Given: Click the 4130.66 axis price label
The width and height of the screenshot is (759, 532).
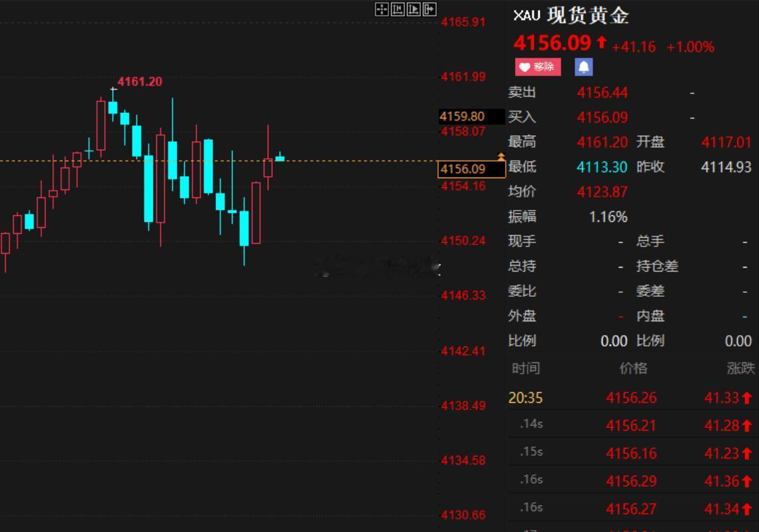Looking at the screenshot, I should 463,515.
